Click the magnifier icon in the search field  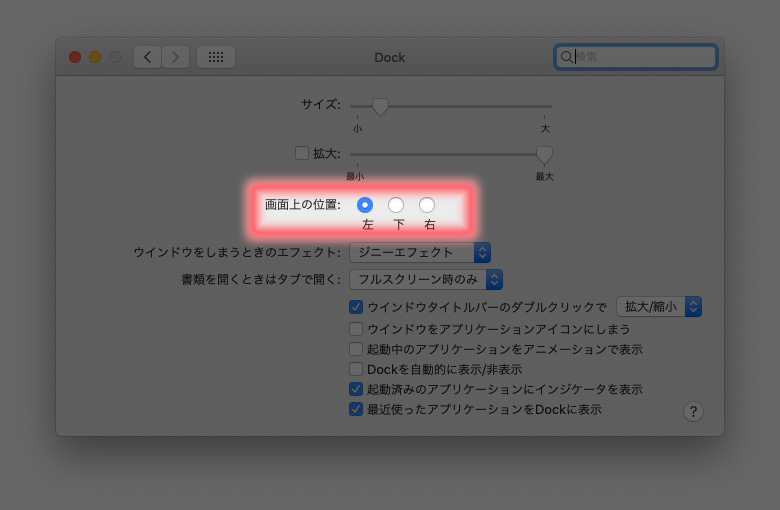click(566, 57)
